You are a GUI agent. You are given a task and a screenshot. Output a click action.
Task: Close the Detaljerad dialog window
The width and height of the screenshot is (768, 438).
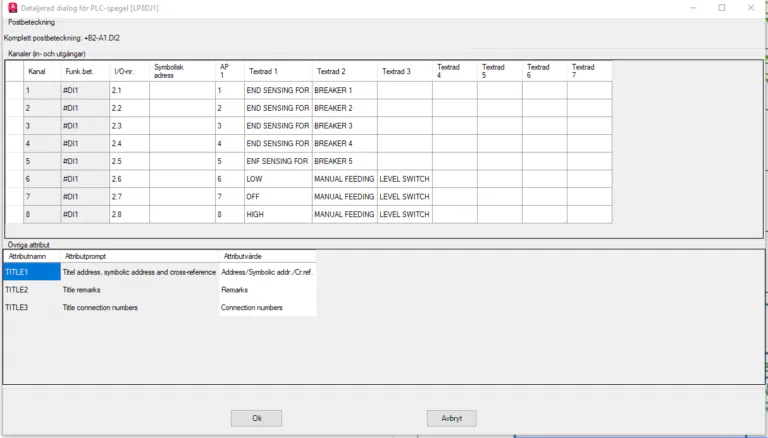749,7
